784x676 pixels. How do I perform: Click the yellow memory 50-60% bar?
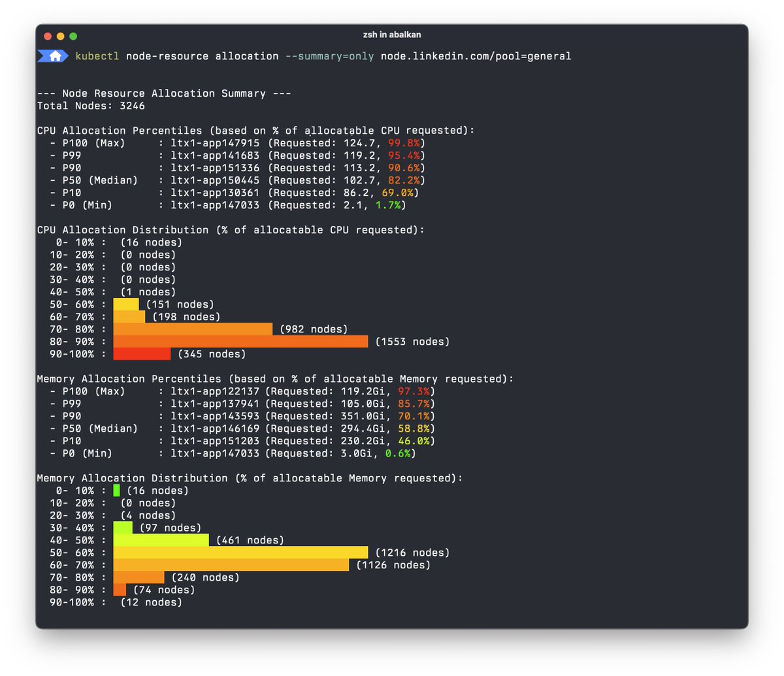pos(240,553)
